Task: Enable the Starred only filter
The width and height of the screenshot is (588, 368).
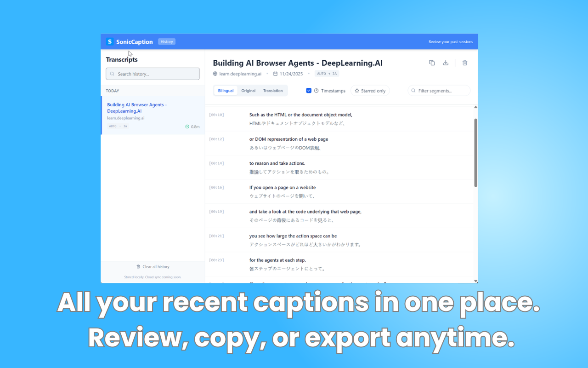Action: pos(370,91)
